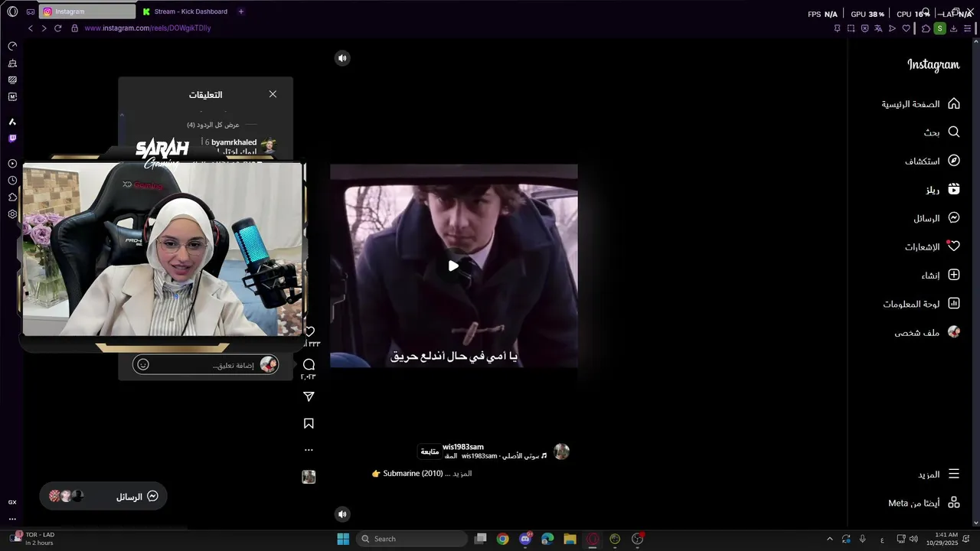Image resolution: width=980 pixels, height=551 pixels.
Task: Toggle the top reel sound button
Action: click(x=342, y=58)
